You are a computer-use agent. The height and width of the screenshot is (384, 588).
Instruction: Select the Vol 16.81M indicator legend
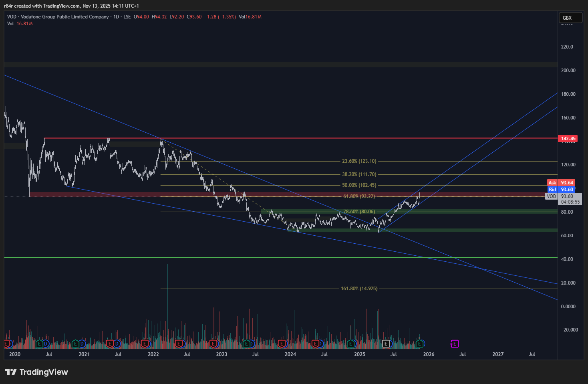pos(20,24)
